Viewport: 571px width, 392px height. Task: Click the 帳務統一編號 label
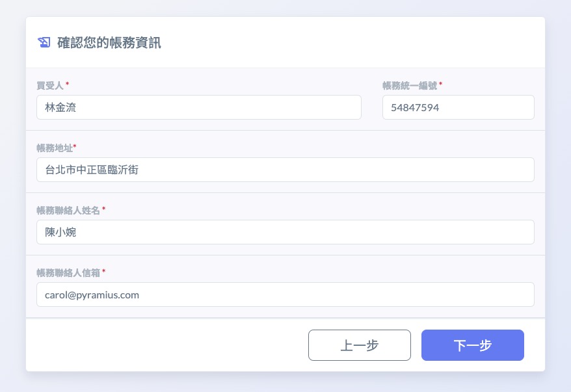410,86
